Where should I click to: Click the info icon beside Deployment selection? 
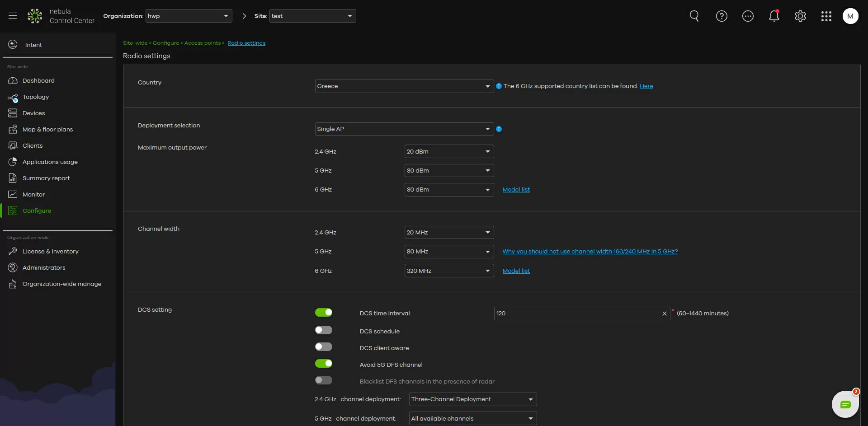click(x=499, y=129)
